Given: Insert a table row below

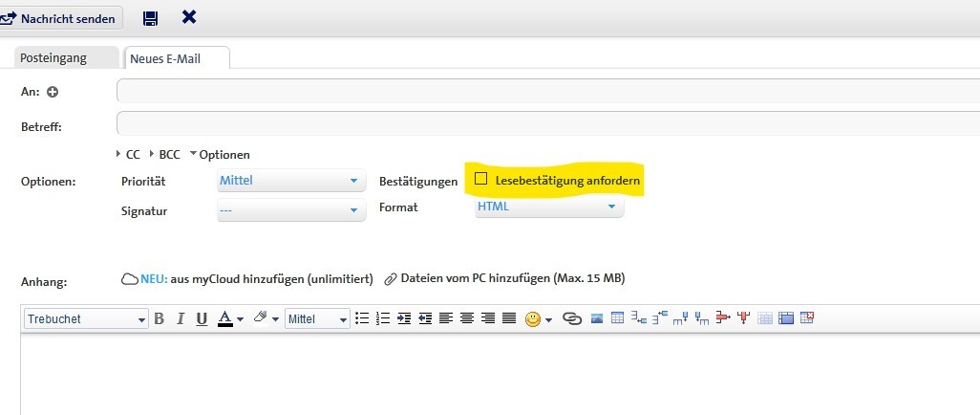Looking at the screenshot, I should point(639,318).
